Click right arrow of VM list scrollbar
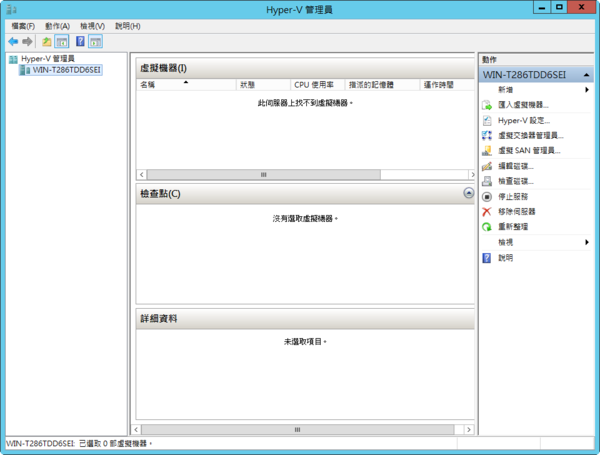This screenshot has width=600, height=455. point(472,174)
